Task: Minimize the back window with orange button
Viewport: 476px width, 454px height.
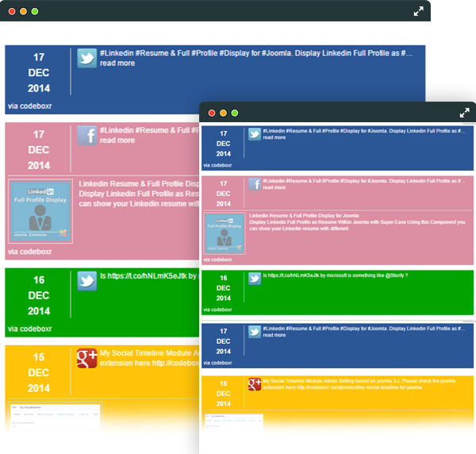Action: point(23,12)
